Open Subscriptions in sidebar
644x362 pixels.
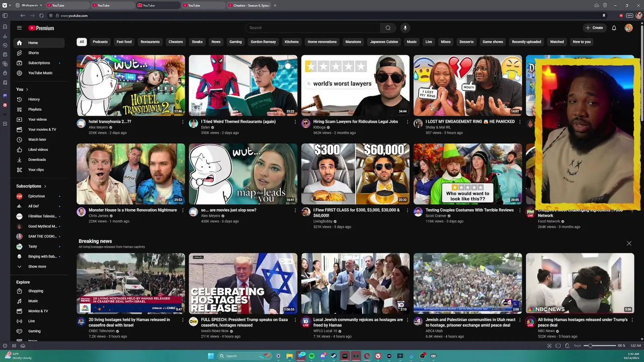pos(39,63)
